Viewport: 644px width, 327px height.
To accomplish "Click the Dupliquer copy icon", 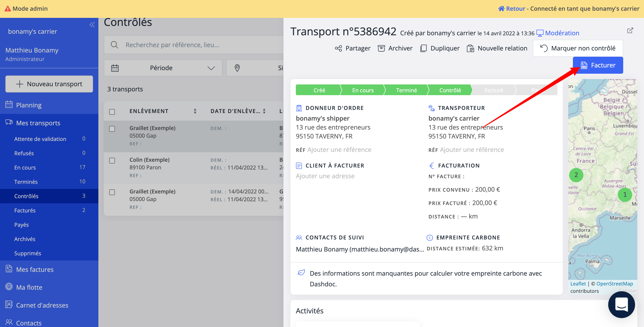I will tap(423, 48).
